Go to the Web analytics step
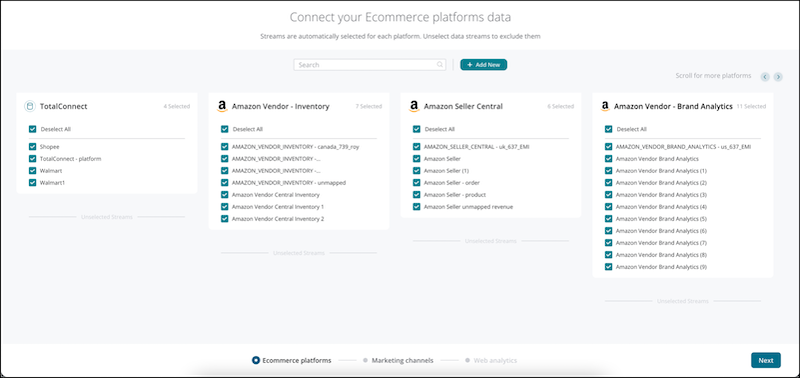Screen dimensions: 800x378 tap(491, 360)
